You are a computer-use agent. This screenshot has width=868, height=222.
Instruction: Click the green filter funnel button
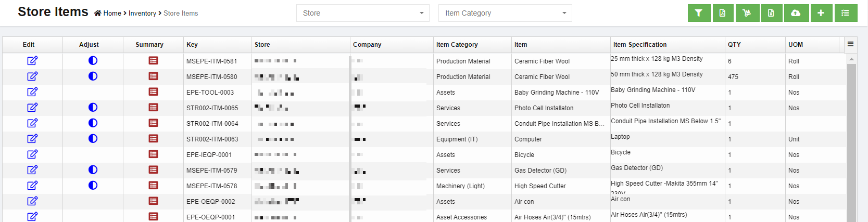(x=699, y=13)
